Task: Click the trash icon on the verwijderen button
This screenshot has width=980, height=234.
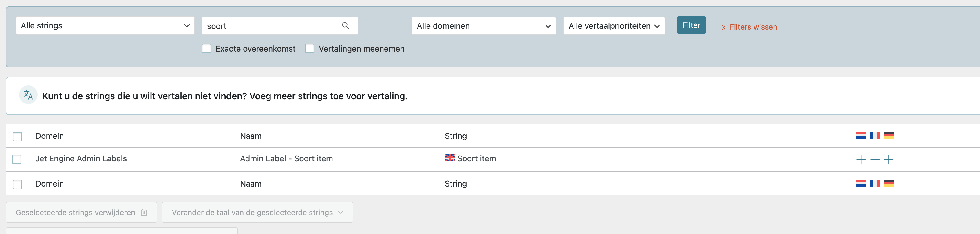Action: pyautogui.click(x=144, y=212)
